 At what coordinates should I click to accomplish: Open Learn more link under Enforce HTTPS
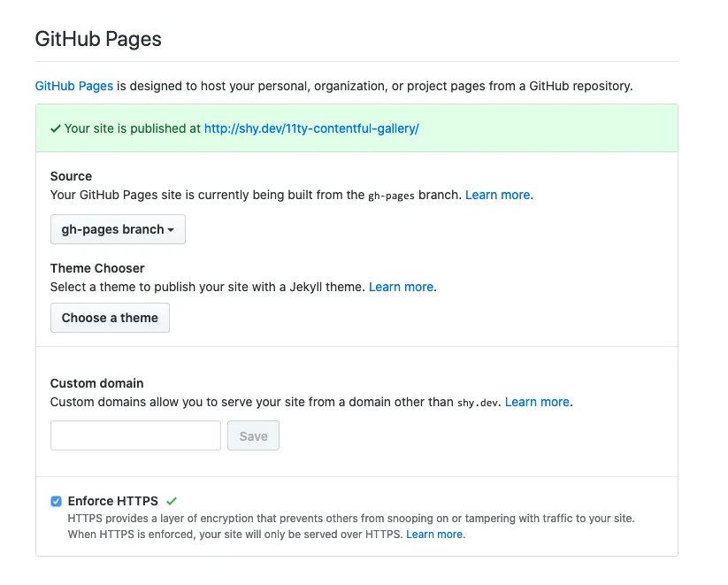pyautogui.click(x=434, y=535)
